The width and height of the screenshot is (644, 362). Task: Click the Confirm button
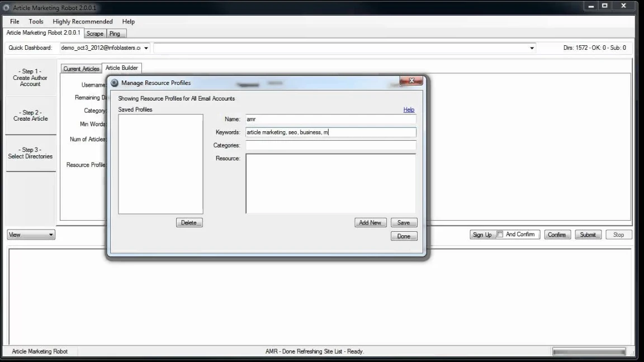tap(557, 235)
